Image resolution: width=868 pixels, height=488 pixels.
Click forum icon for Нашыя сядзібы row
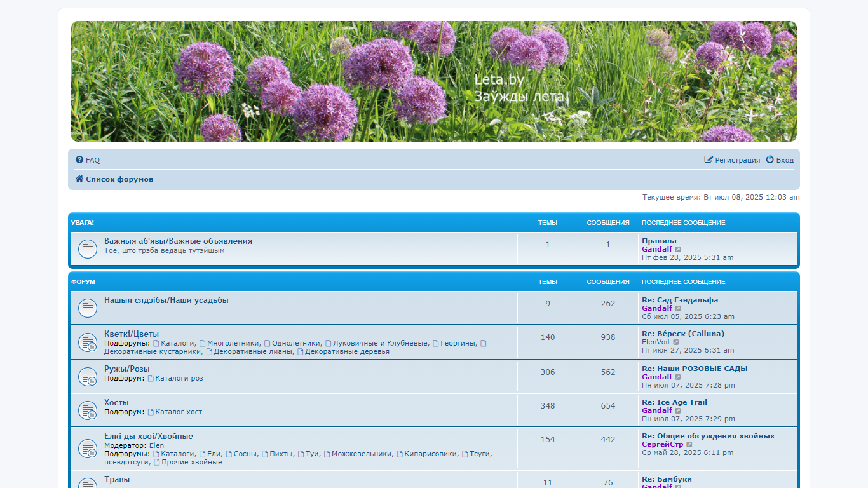click(88, 308)
